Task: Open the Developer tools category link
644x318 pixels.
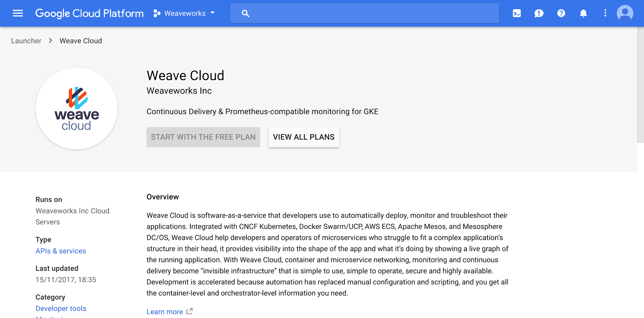Action: 61,308
